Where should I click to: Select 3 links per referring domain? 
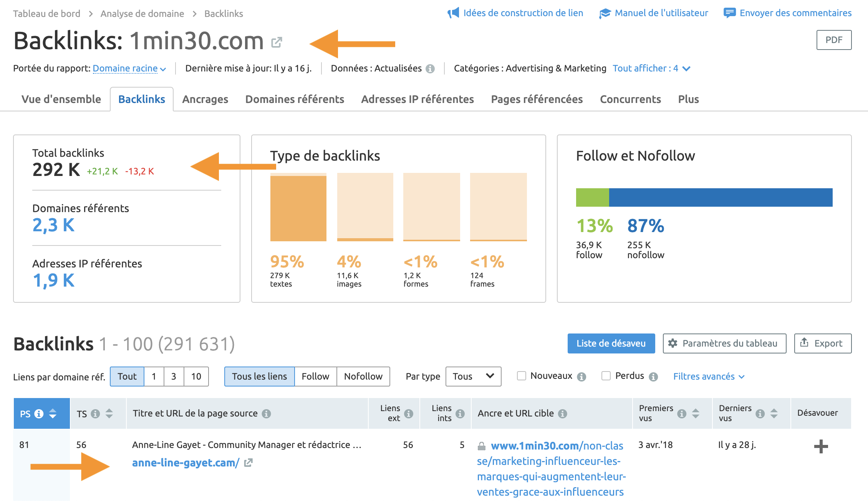point(174,377)
